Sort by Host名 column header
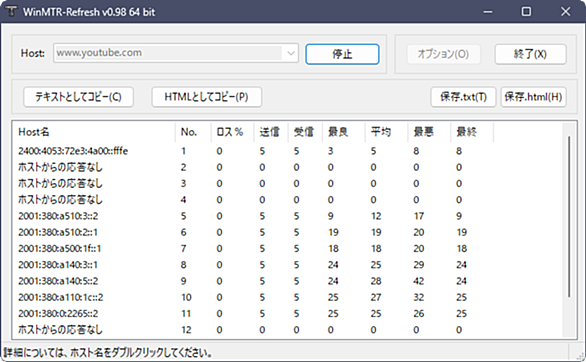This screenshot has width=586, height=362. pos(93,132)
